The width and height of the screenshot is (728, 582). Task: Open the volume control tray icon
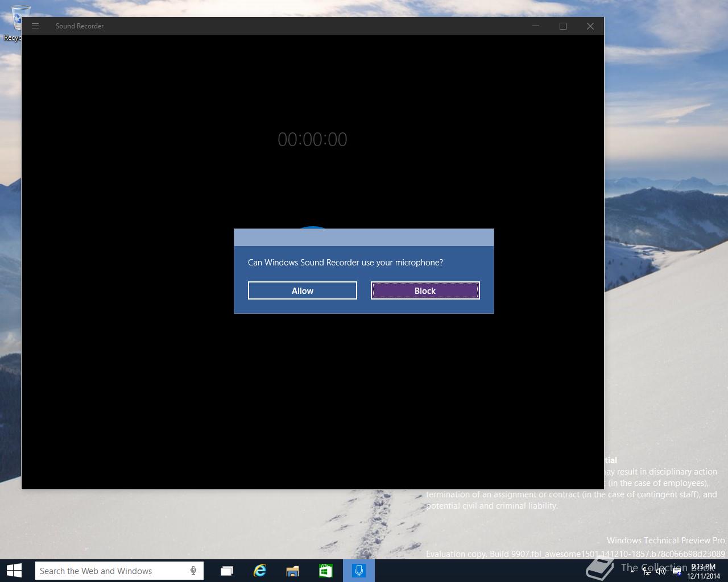coord(661,571)
